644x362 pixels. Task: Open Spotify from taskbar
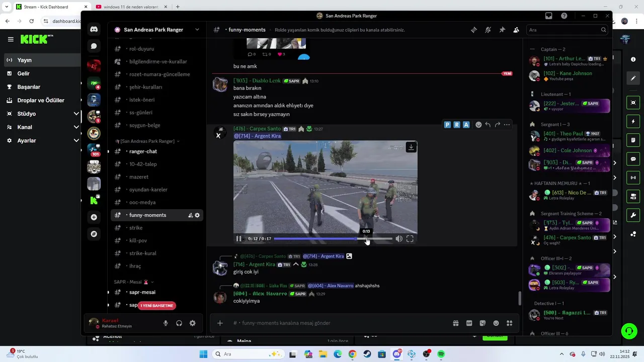(x=441, y=354)
